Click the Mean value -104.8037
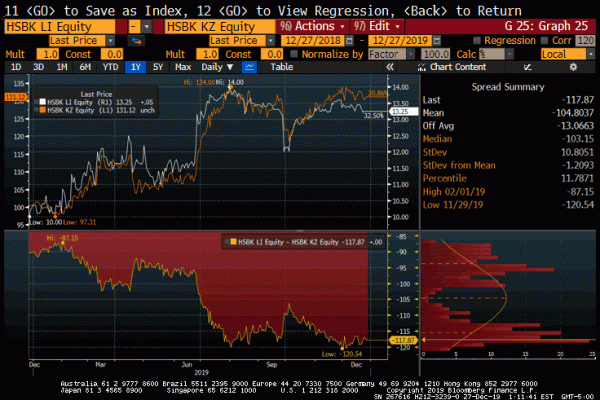600x400 pixels. [x=573, y=113]
